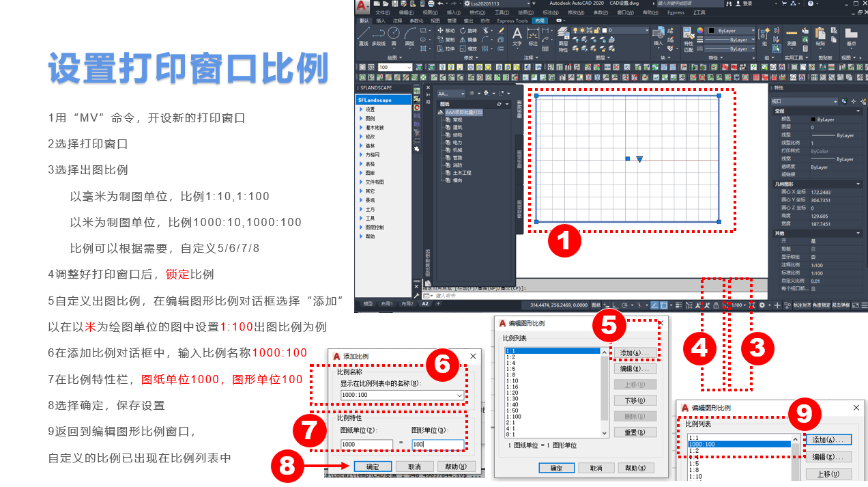Select the 文字 Text tool
Viewport: 868px width, 487px height.
517,36
